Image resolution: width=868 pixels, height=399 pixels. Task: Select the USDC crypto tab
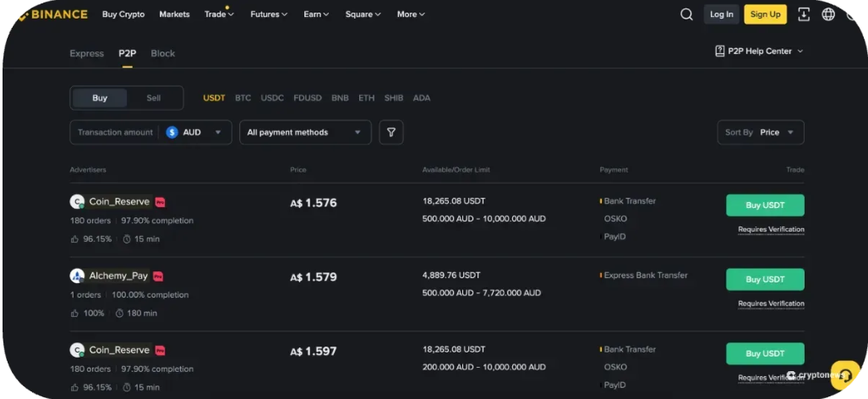click(272, 98)
